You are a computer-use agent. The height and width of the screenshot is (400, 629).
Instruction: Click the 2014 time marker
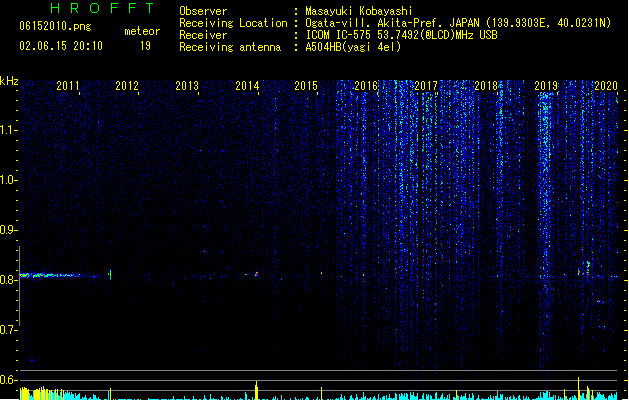247,86
